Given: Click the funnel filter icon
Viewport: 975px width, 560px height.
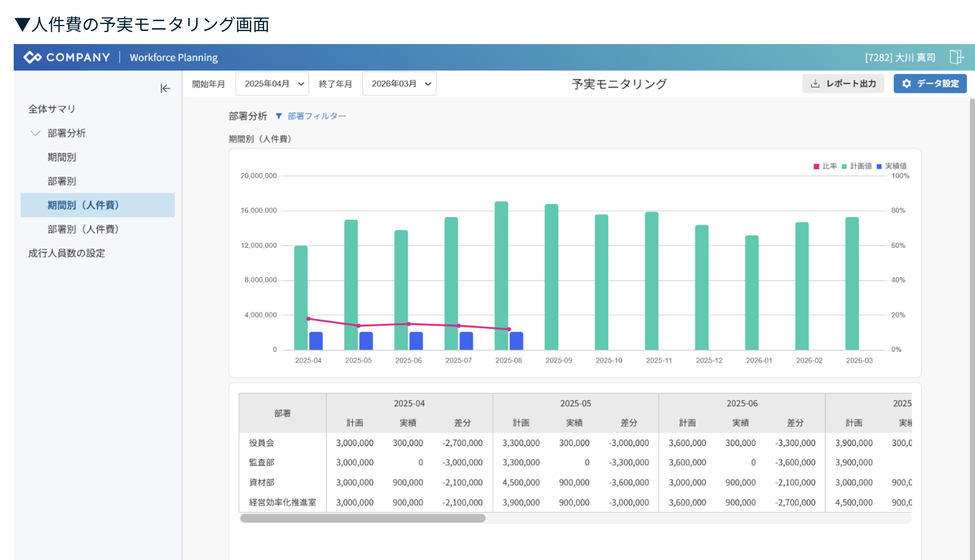Looking at the screenshot, I should click(279, 116).
